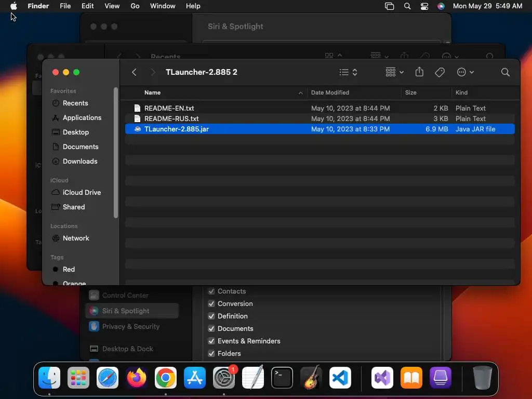
Task: Open the Finder menu in the menu bar
Action: coord(38,6)
